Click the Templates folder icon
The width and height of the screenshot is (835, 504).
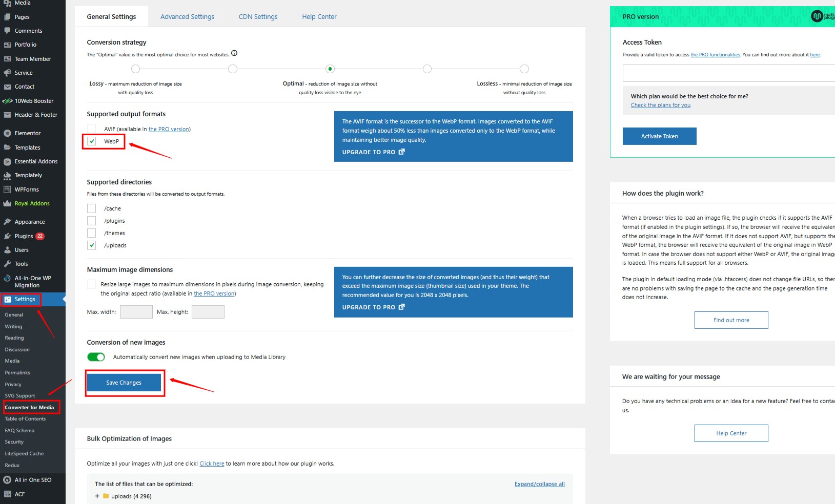(x=7, y=148)
